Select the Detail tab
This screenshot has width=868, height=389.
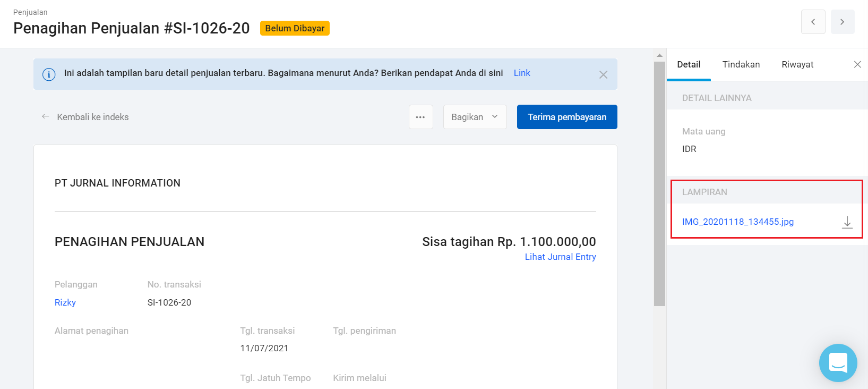point(689,64)
